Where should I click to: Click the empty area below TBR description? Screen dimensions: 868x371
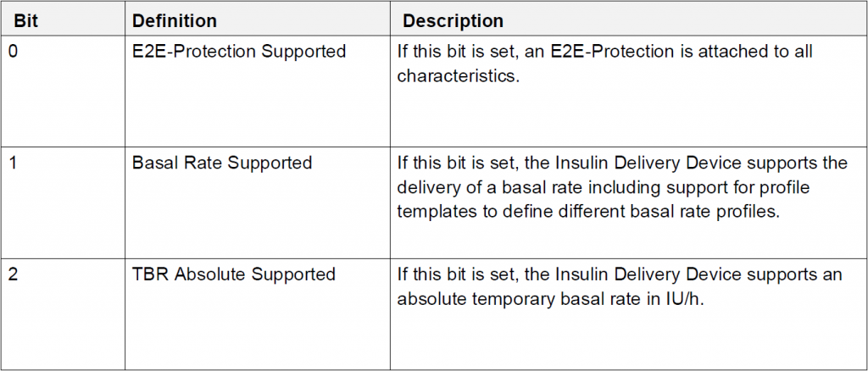click(628, 340)
